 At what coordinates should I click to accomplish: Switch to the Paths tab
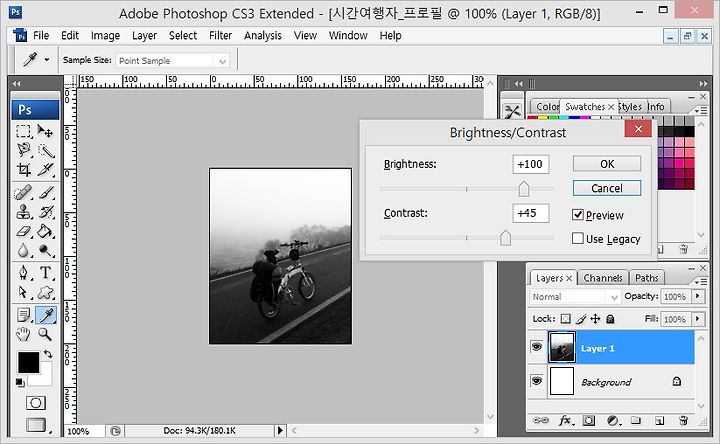(647, 278)
